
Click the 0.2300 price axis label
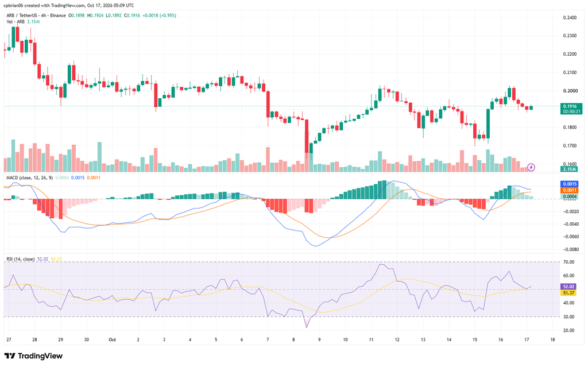pos(570,36)
